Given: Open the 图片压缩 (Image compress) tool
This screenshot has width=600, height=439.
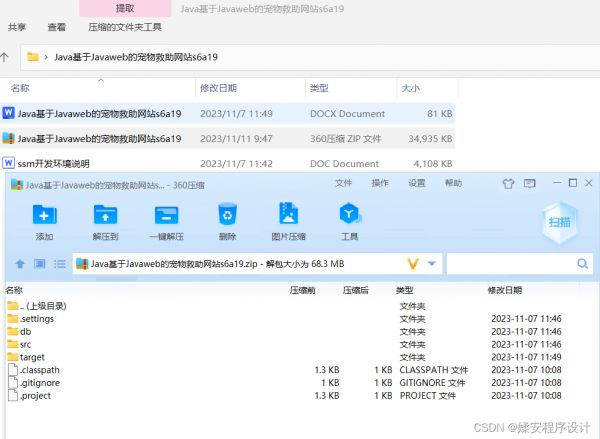Looking at the screenshot, I should [288, 215].
